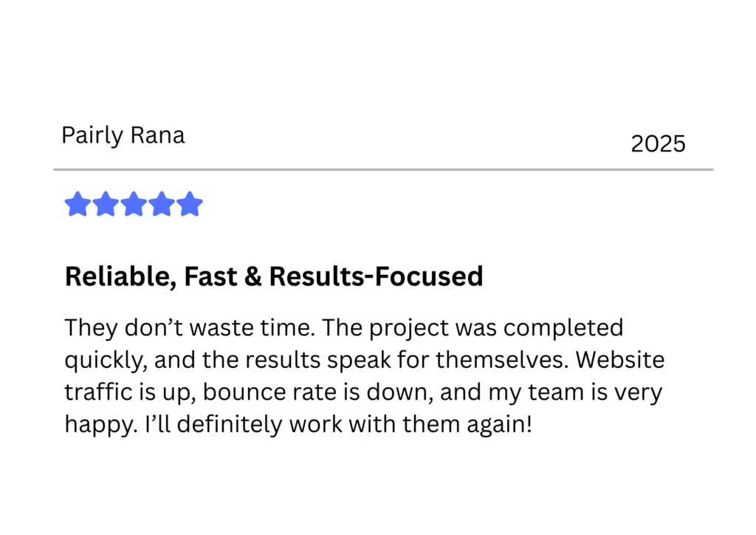Click the first blue rating star
The image size is (756, 535).
78,203
